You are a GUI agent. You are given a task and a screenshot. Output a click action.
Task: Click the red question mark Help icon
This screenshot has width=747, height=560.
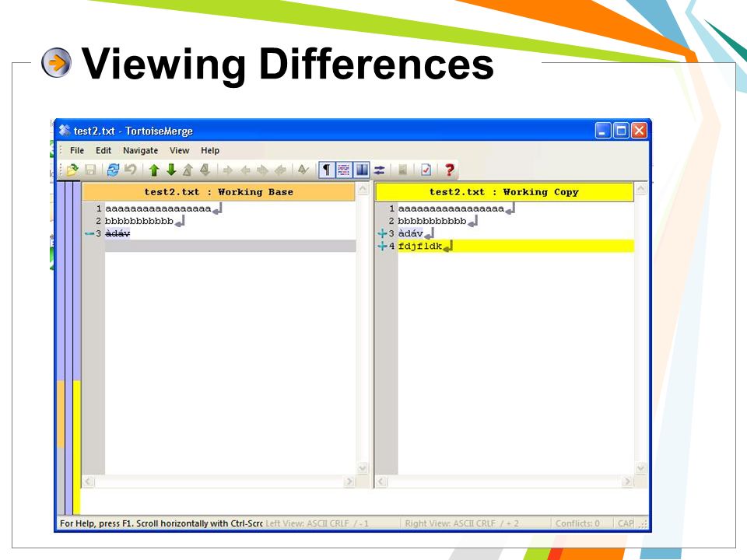pyautogui.click(x=449, y=170)
